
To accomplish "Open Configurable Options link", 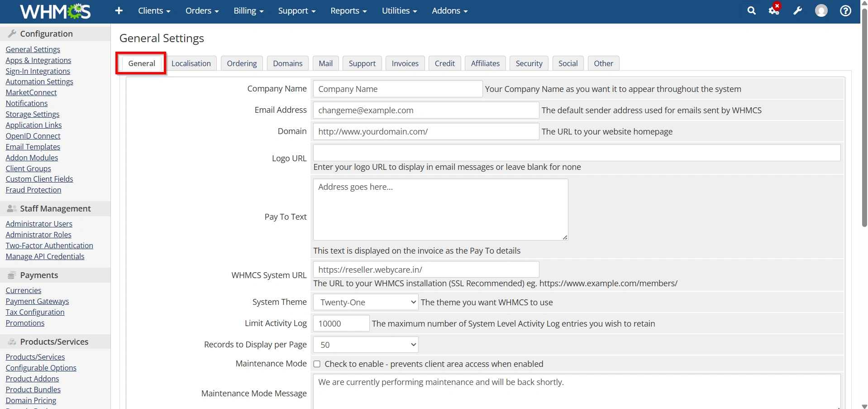I will click(41, 368).
